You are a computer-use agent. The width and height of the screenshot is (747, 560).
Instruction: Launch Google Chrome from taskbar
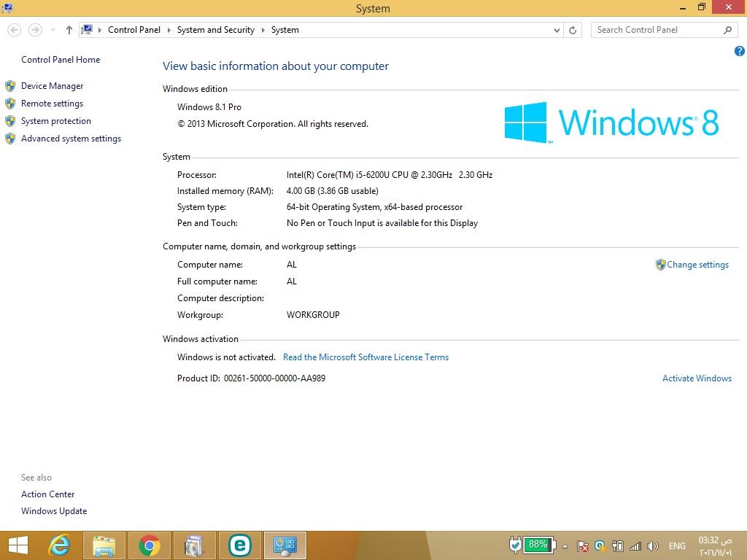[x=150, y=545]
